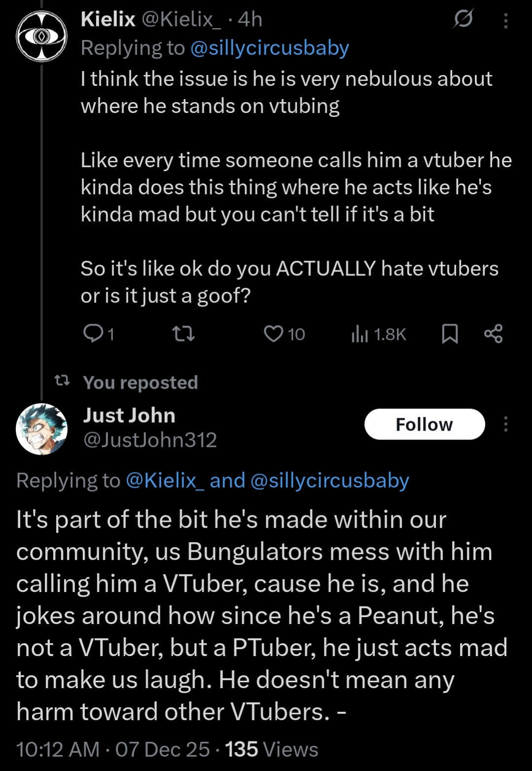This screenshot has width=532, height=771.
Task: Open @sillycircusbaby link in Just John's reply
Action: (x=329, y=480)
